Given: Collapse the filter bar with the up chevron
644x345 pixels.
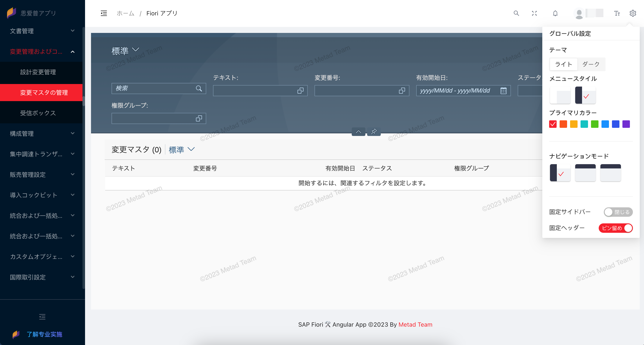Looking at the screenshot, I should point(358,132).
